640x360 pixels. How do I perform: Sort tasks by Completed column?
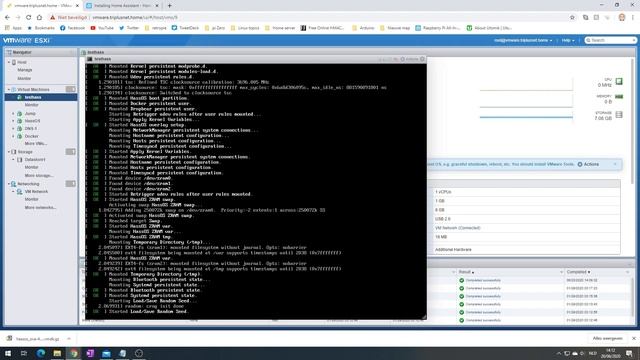click(x=578, y=272)
